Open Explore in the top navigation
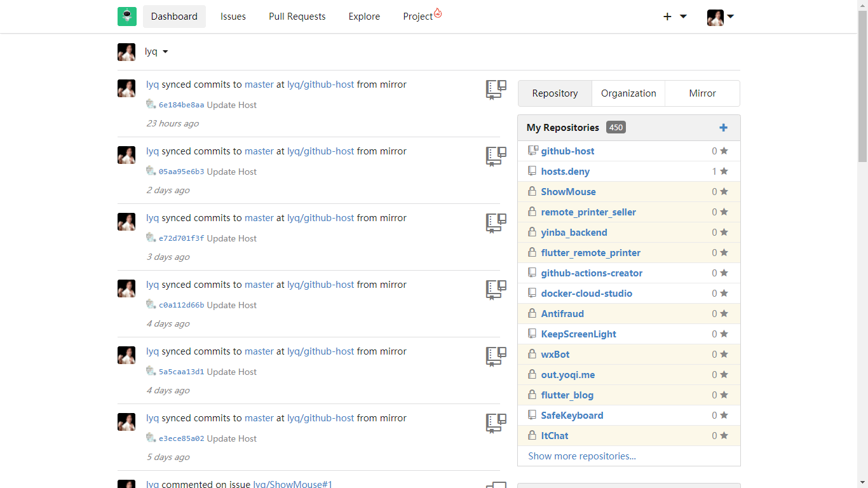The image size is (868, 488). [364, 17]
